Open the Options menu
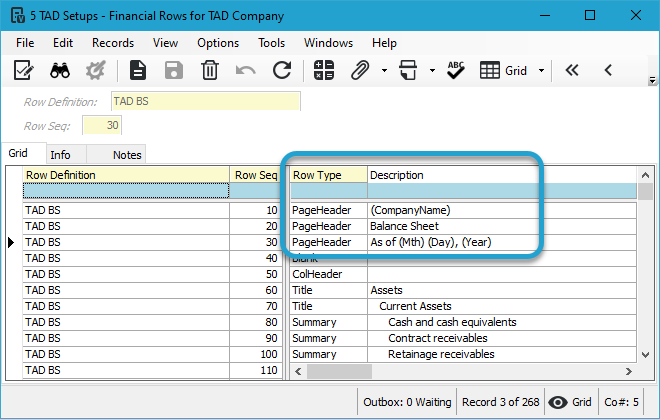This screenshot has height=419, width=660. (218, 43)
